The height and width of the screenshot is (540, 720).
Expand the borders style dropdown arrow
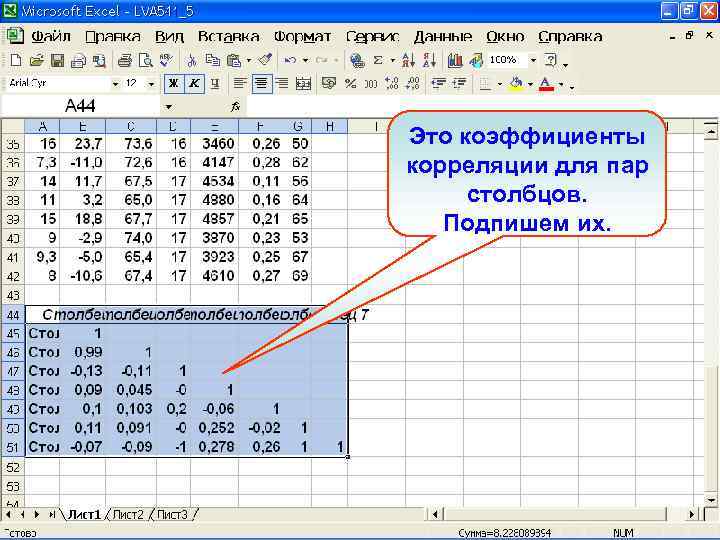[x=499, y=84]
